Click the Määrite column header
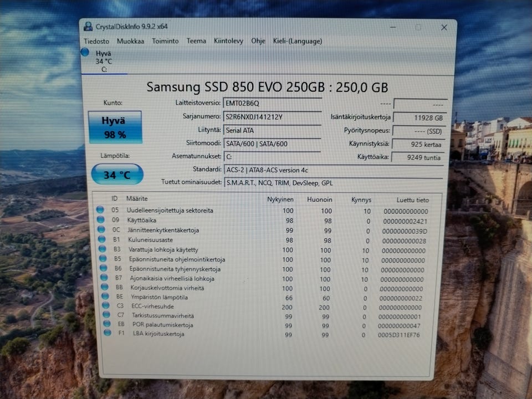This screenshot has width=532, height=399. tap(137, 198)
